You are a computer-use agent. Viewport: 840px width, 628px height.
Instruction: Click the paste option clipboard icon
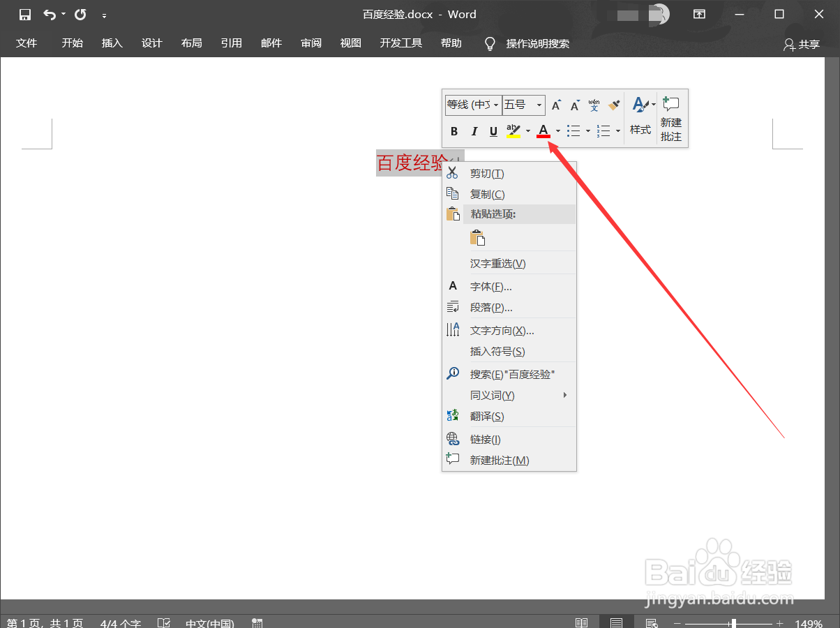coord(477,238)
